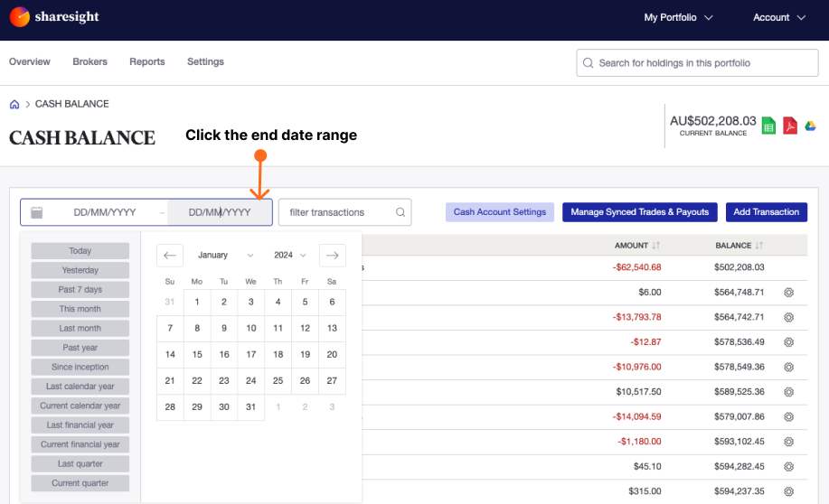This screenshot has height=504, width=829.
Task: Export to Google Sheets green icon
Action: pos(768,126)
